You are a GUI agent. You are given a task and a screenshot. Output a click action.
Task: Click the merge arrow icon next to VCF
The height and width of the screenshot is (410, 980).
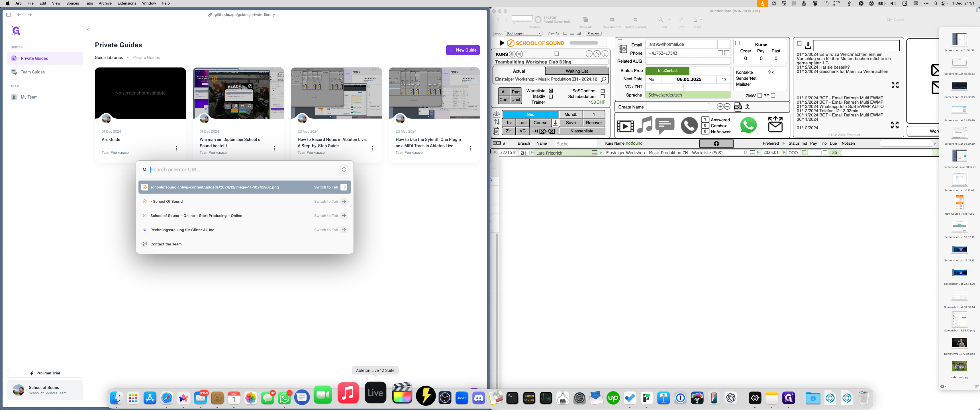click(747, 107)
